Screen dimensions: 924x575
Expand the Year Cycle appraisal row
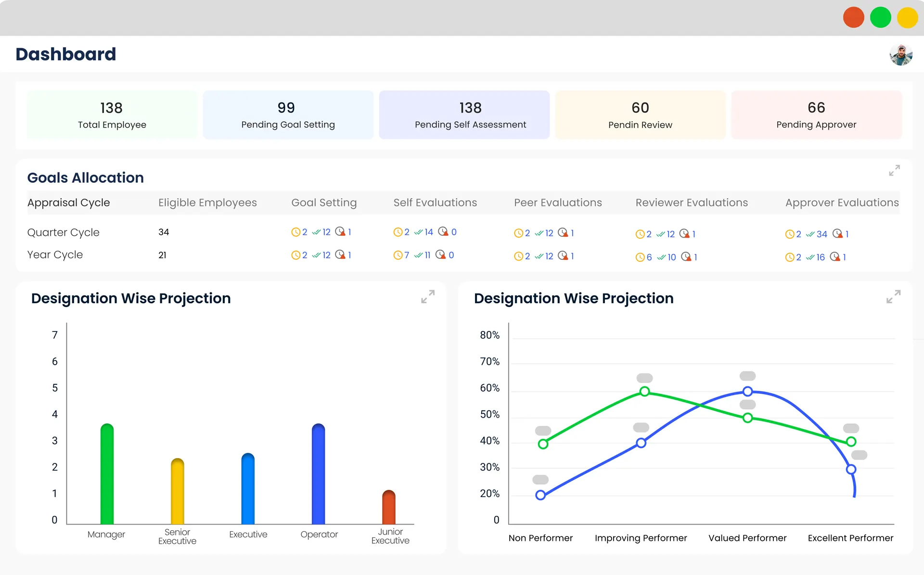point(55,256)
